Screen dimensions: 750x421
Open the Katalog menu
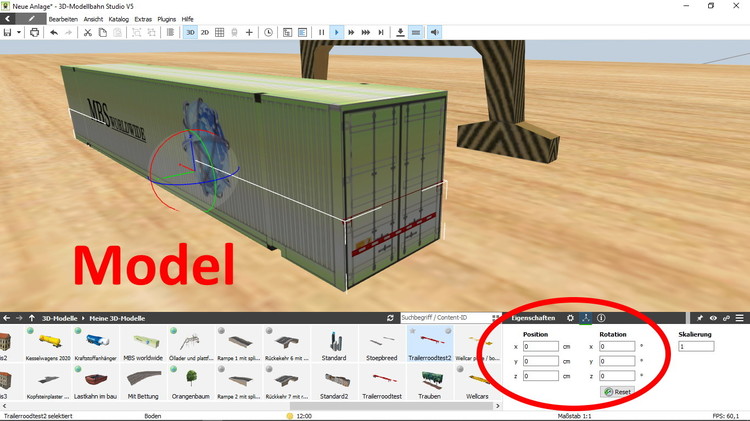point(119,19)
